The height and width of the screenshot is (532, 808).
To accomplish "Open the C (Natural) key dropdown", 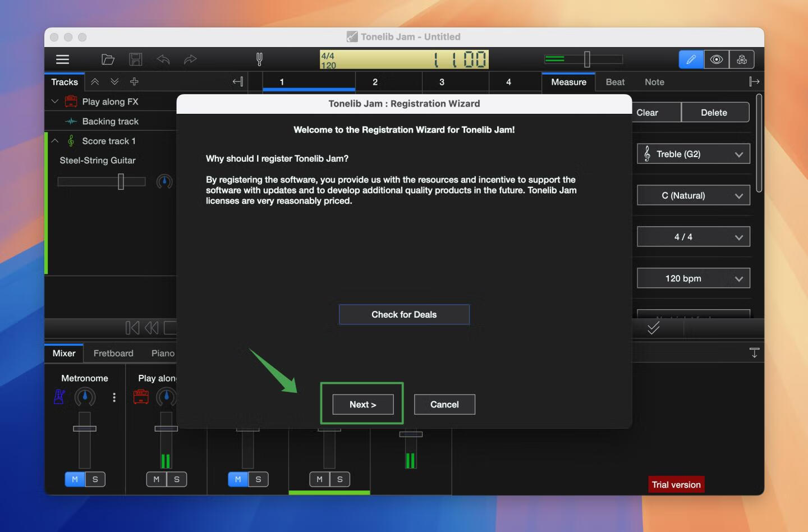I will [694, 195].
